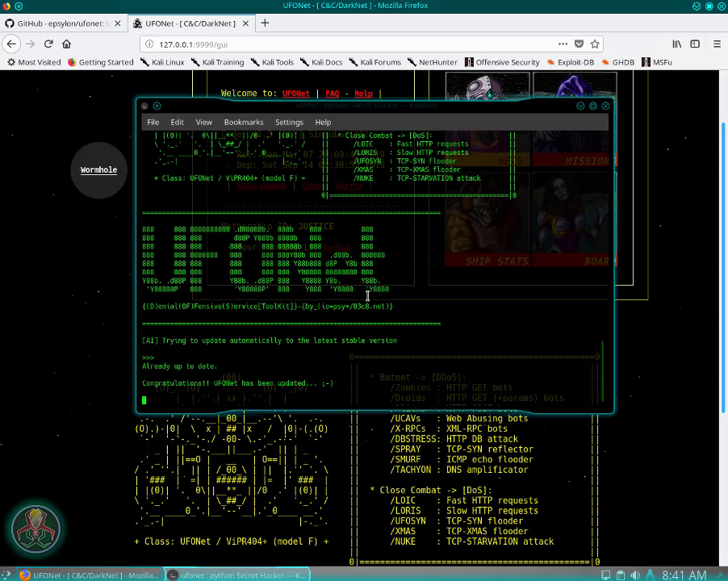Click the Konsole window menu dot icon
This screenshot has height=581, width=728.
[144, 106]
